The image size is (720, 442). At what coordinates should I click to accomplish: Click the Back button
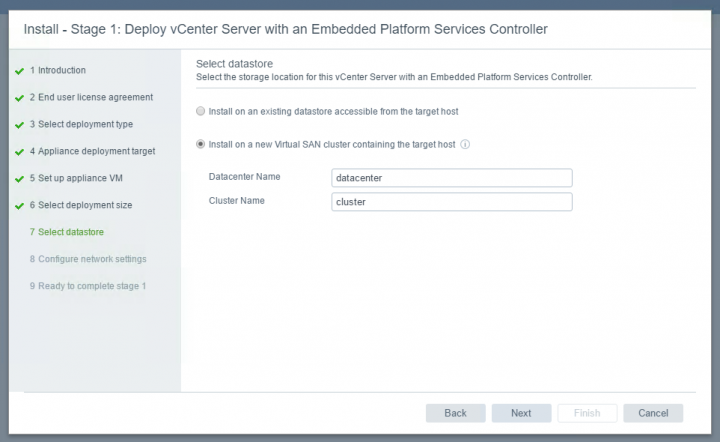[456, 413]
